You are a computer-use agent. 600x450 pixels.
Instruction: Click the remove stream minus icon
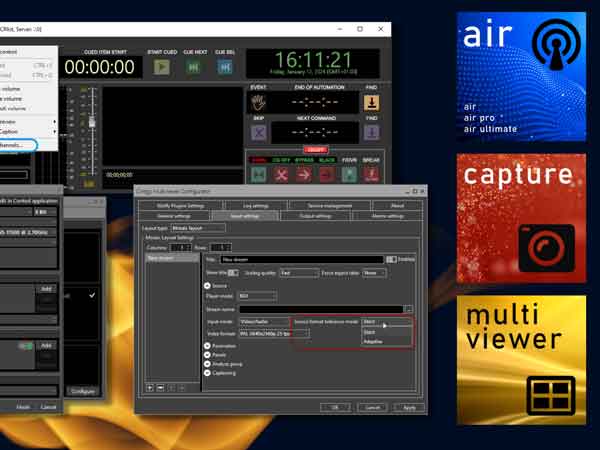(161, 388)
